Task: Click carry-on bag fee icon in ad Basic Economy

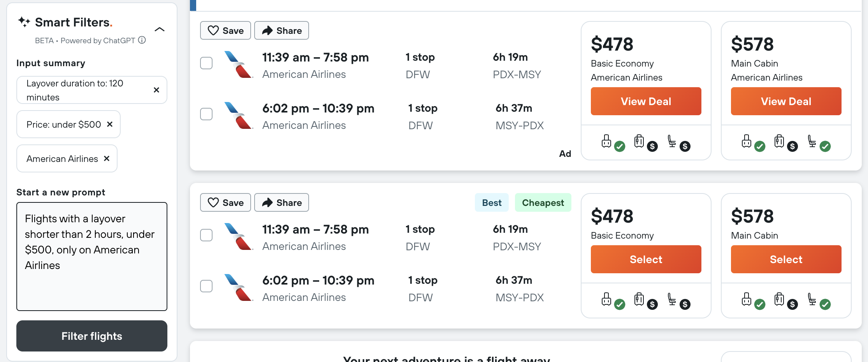Action: [645, 142]
